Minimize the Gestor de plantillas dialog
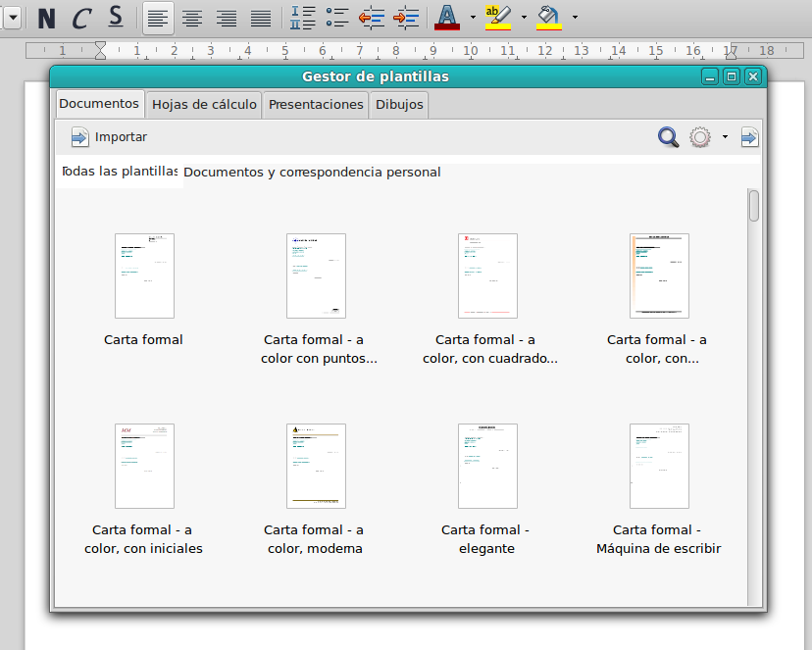 coord(710,77)
